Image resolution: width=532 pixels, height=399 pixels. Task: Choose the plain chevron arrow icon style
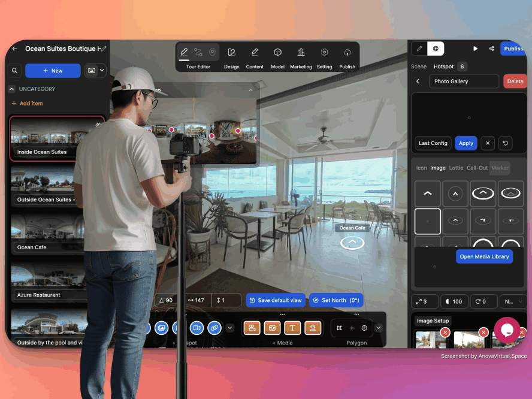tap(428, 194)
